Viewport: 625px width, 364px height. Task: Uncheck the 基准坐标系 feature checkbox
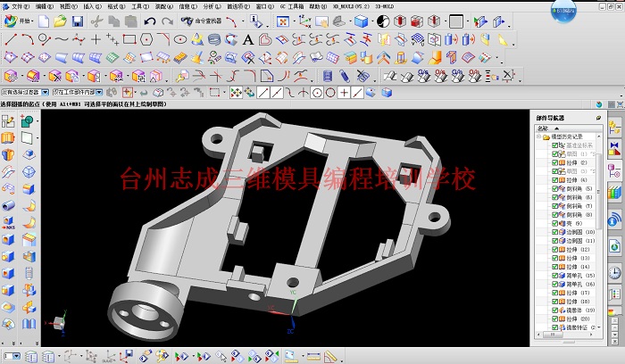pyautogui.click(x=554, y=145)
